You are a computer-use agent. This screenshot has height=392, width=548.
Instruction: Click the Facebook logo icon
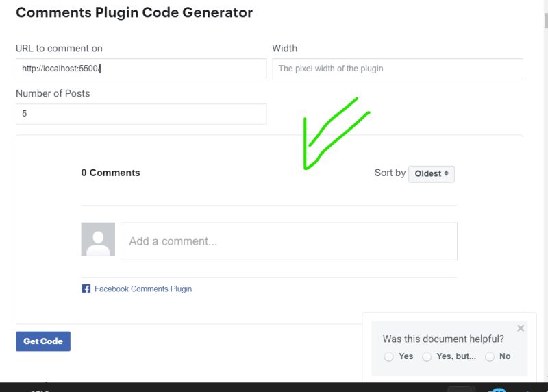pos(86,289)
